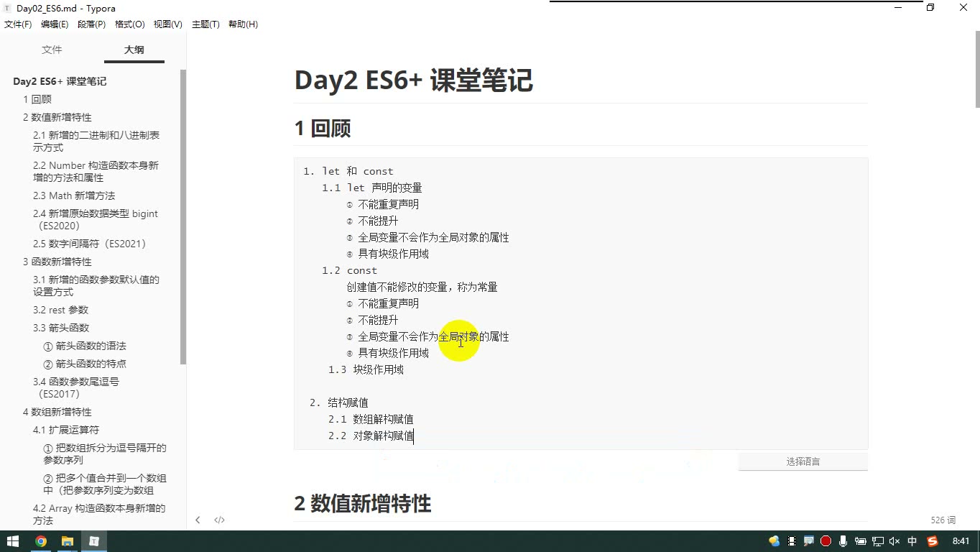
Task: Go to outline item 4 数组新增特性
Action: 57,412
